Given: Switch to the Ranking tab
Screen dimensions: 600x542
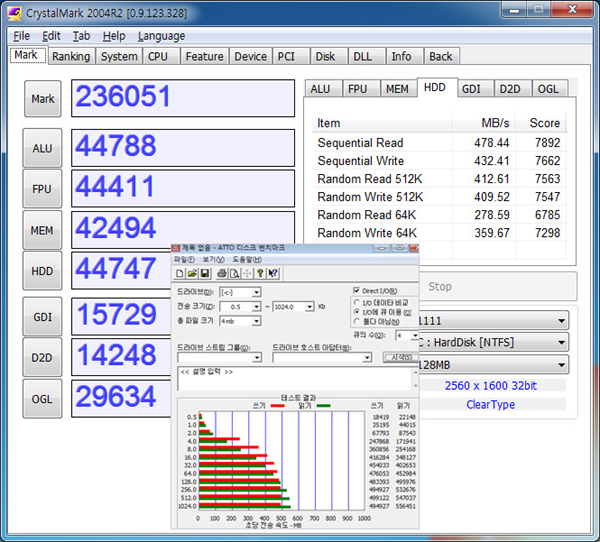Looking at the screenshot, I should coord(71,56).
